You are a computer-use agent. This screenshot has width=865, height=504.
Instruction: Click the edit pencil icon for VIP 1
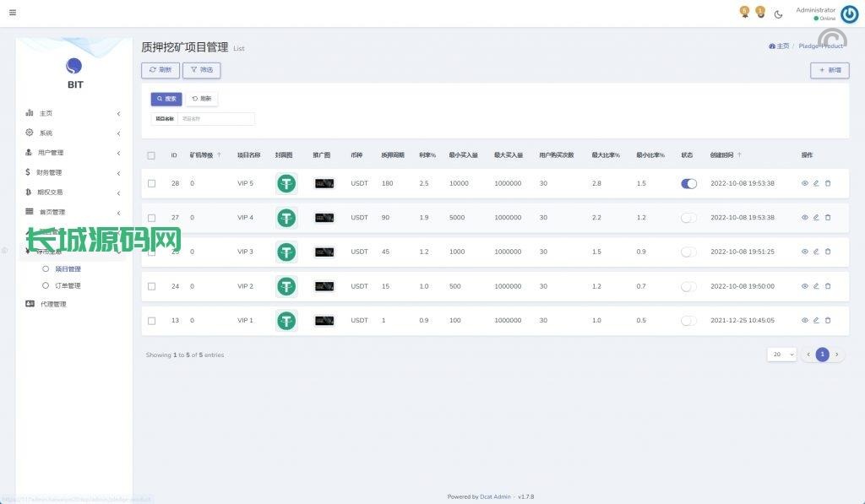(816, 320)
